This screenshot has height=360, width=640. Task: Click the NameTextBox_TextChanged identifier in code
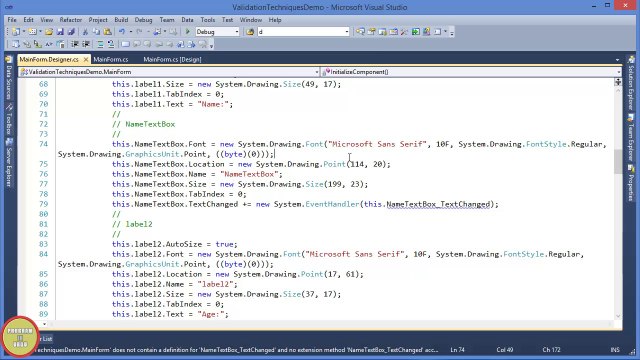pyautogui.click(x=438, y=204)
